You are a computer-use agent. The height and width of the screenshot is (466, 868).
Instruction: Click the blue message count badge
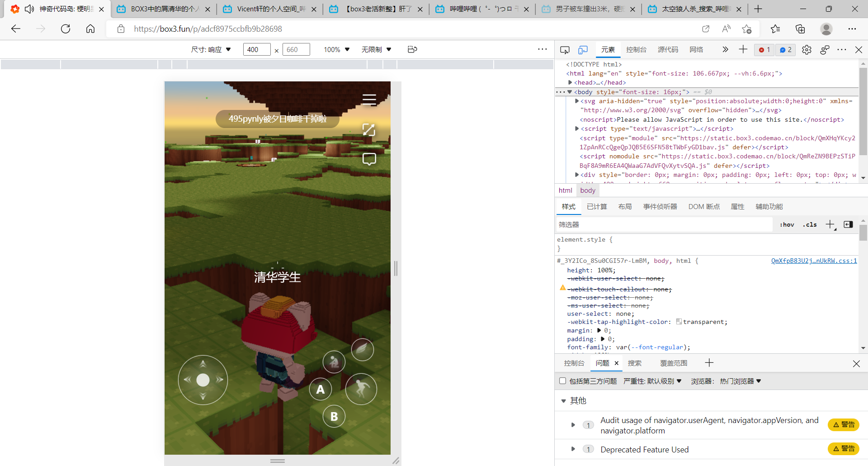[786, 50]
